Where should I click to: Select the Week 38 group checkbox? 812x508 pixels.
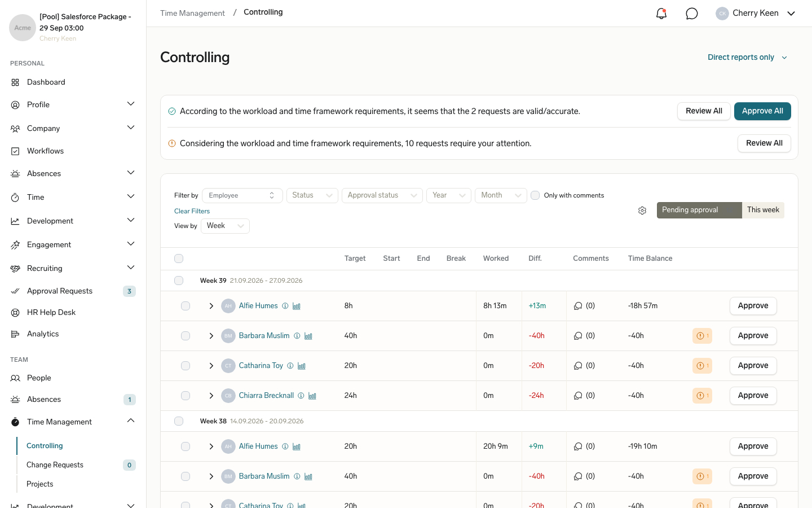179,421
